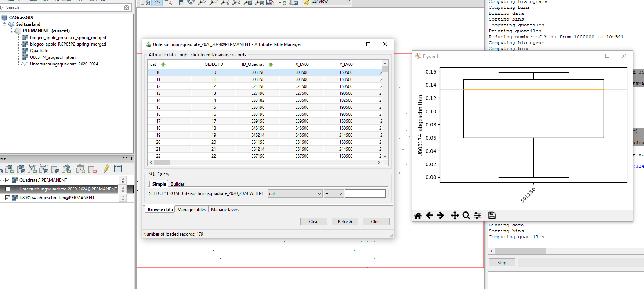This screenshot has width=644, height=289.
Task: Click the Stop button in console
Action: (502, 263)
